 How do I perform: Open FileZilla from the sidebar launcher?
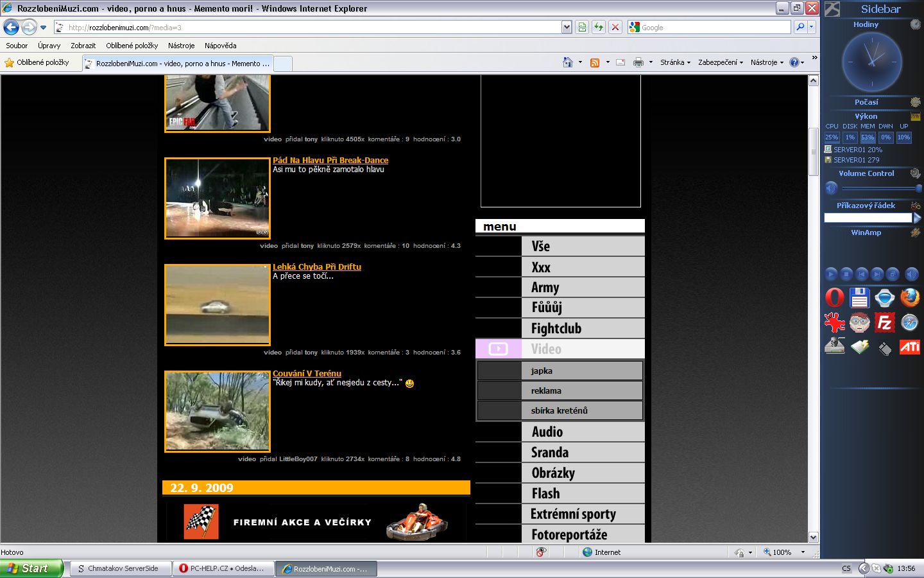(884, 322)
